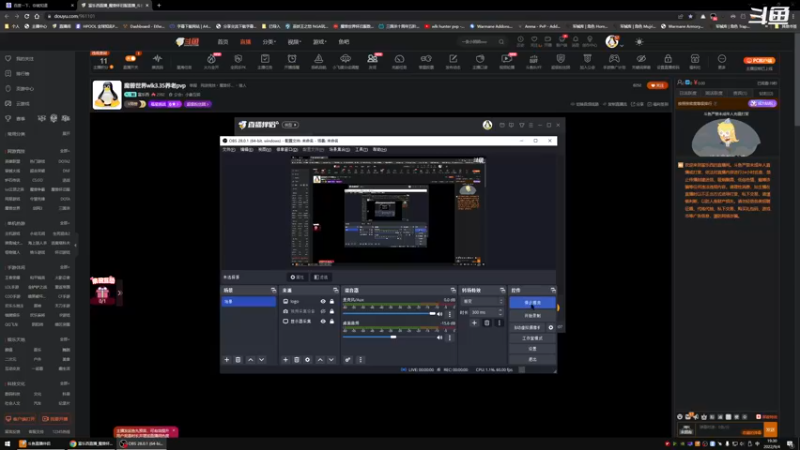Image resolution: width=800 pixels, height=450 pixels.
Task: Expand 分类 dropdown in Douyu nav
Action: click(x=269, y=42)
